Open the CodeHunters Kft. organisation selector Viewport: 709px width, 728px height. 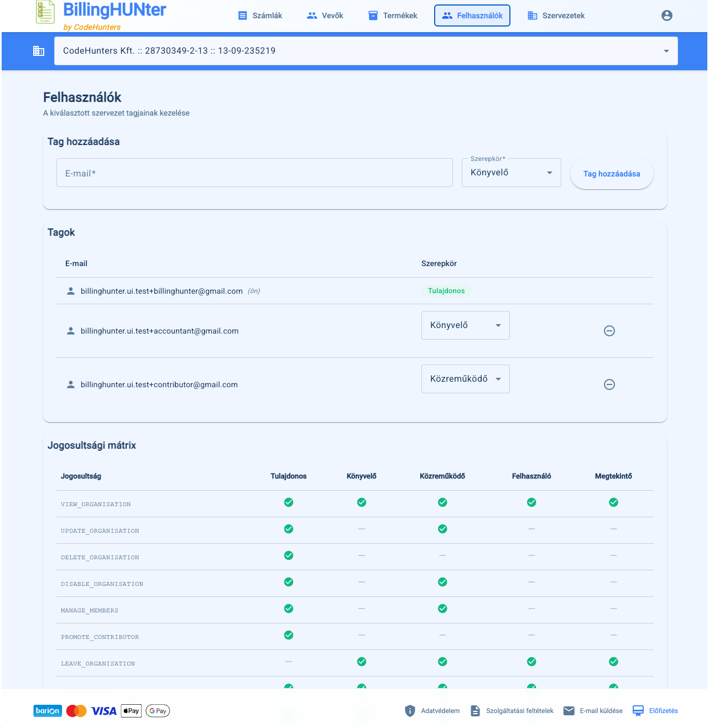point(366,51)
